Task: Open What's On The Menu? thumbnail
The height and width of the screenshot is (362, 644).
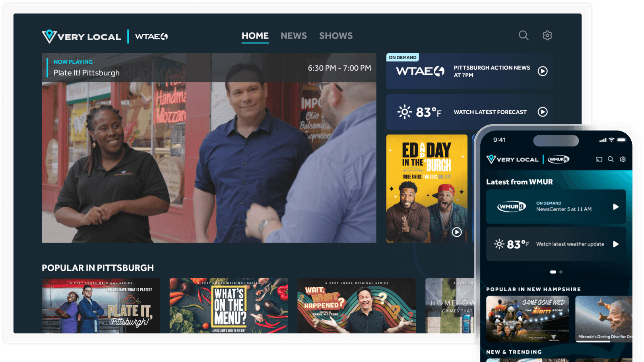Action: [x=229, y=306]
